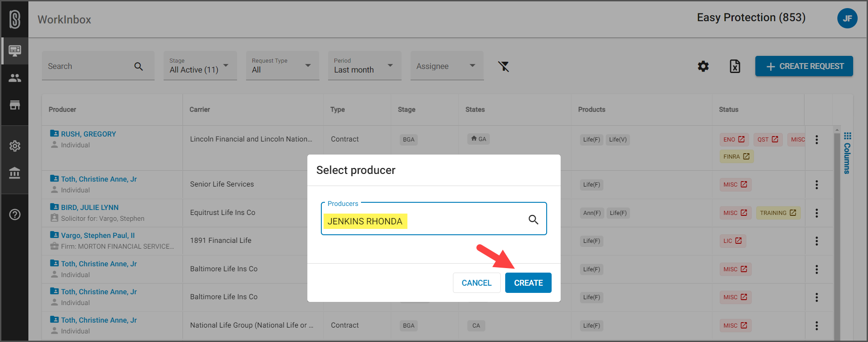Open table settings gear near Create Request
This screenshot has width=868, height=342.
pos(703,66)
